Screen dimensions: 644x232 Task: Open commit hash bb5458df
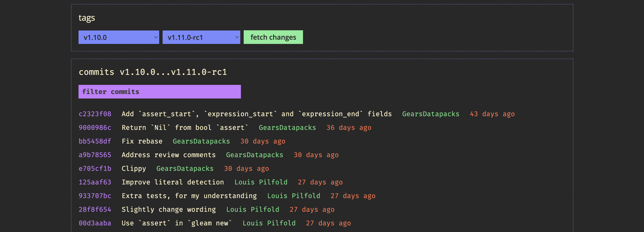pyautogui.click(x=95, y=141)
